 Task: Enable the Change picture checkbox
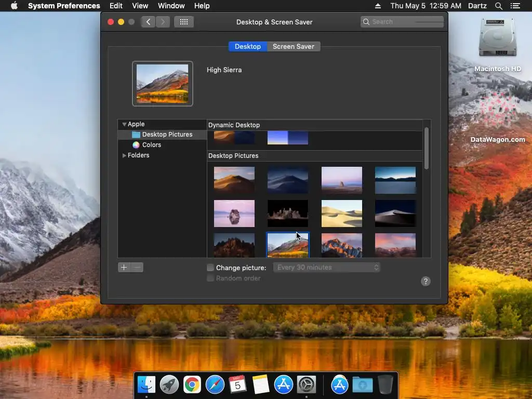pyautogui.click(x=210, y=268)
